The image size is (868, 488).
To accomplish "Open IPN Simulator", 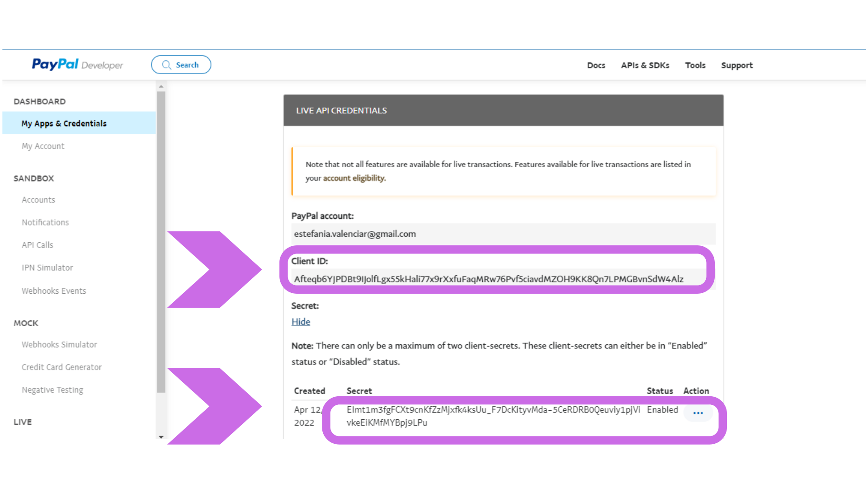I will click(x=47, y=267).
